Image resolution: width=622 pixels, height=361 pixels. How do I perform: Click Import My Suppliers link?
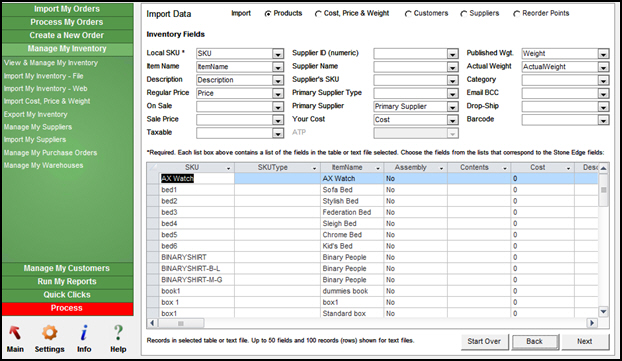tap(35, 140)
